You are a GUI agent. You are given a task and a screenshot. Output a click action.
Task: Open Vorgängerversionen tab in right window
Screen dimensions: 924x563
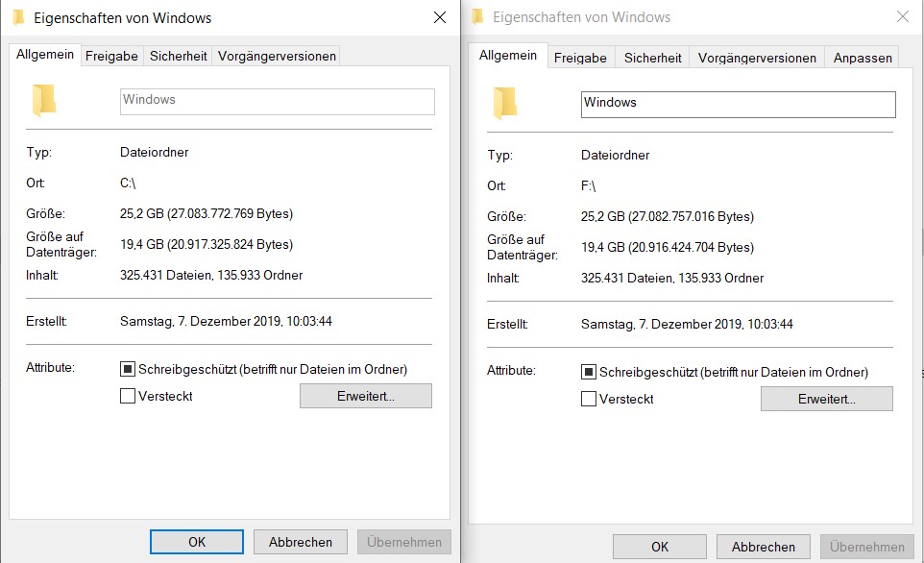click(x=757, y=58)
